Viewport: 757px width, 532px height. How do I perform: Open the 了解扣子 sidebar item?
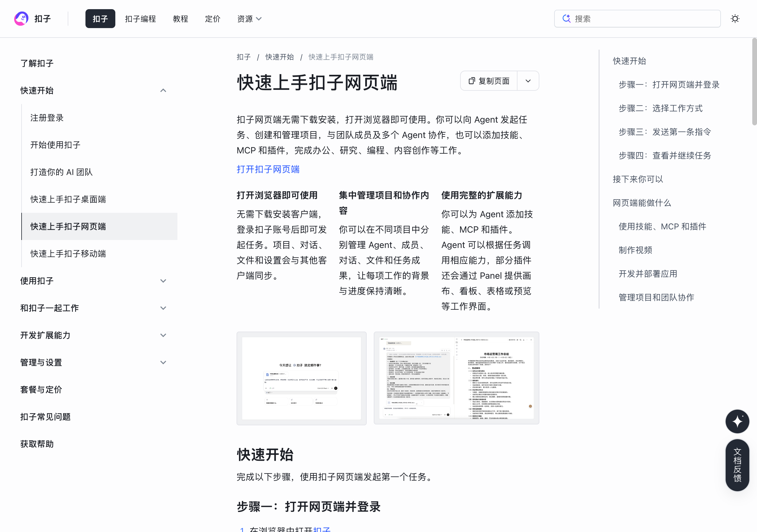pyautogui.click(x=37, y=63)
